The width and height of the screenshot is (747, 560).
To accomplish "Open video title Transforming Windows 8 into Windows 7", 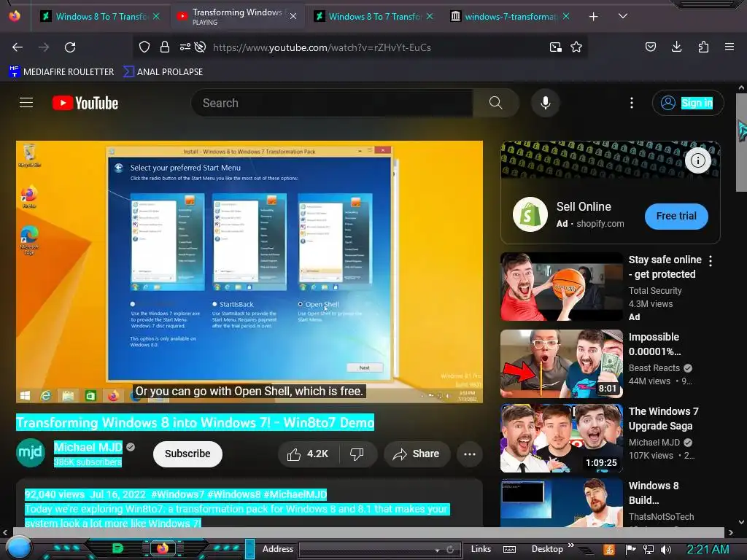I will (196, 422).
